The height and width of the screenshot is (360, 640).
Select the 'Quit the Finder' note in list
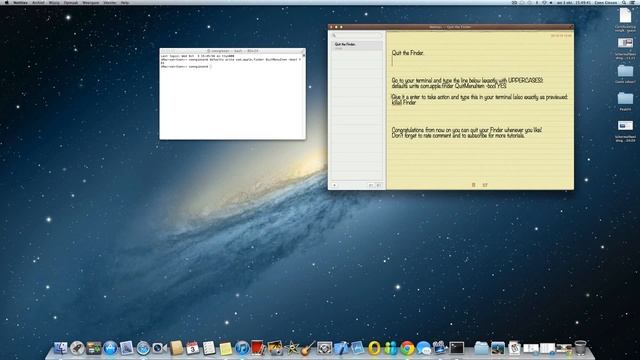coord(356,45)
